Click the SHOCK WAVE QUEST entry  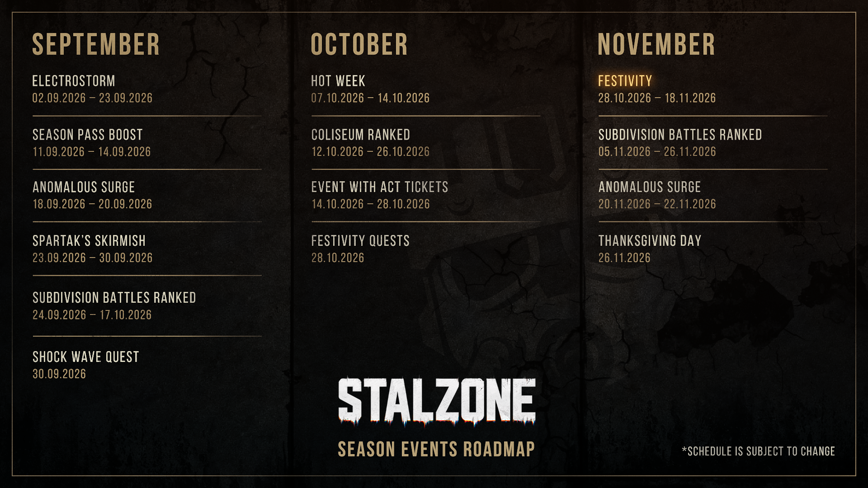pyautogui.click(x=86, y=365)
